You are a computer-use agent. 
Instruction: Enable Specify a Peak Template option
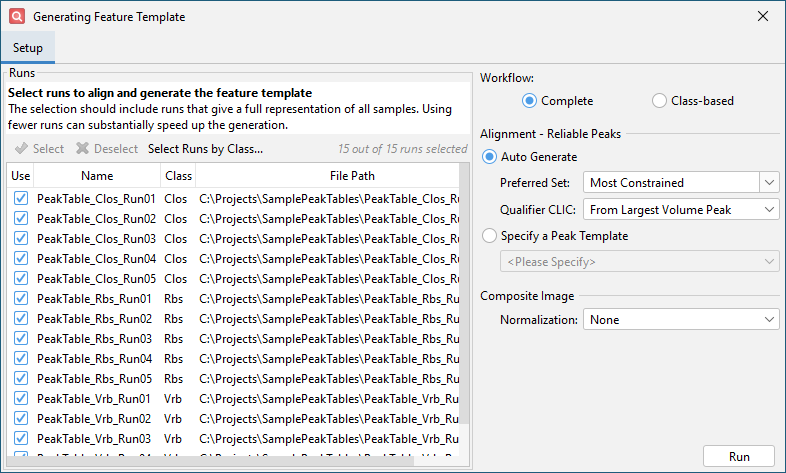[x=489, y=236]
